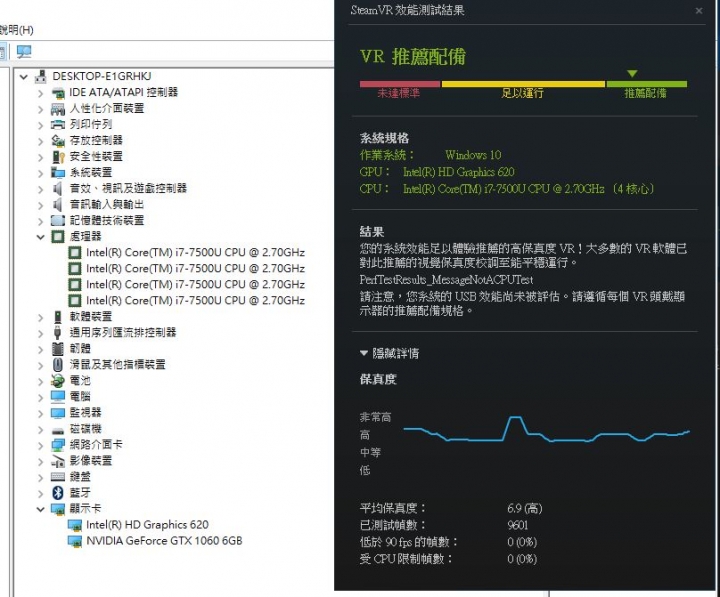Expand the 網路介面卡 category
720x597 pixels.
coord(40,445)
